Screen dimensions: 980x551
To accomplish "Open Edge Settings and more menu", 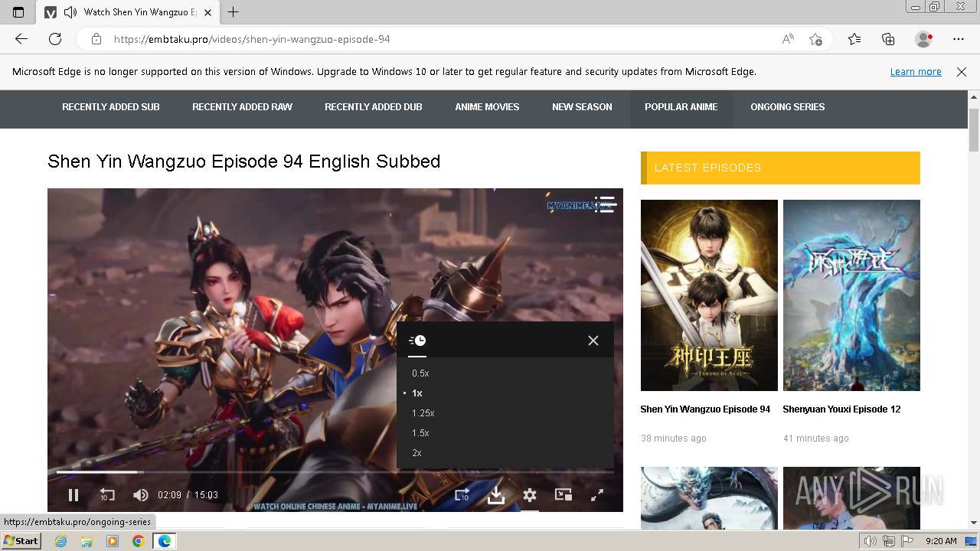I will [959, 39].
